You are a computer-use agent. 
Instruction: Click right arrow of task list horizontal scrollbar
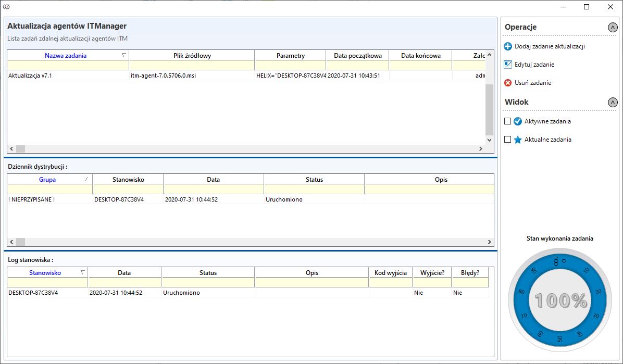pyautogui.click(x=480, y=149)
